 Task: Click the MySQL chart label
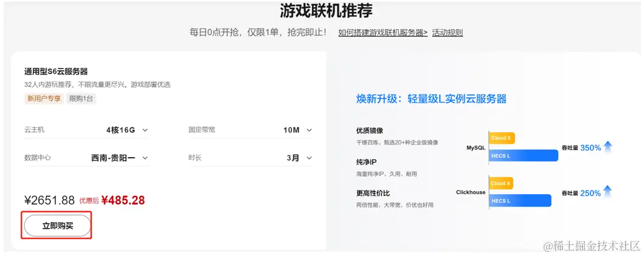click(x=476, y=147)
